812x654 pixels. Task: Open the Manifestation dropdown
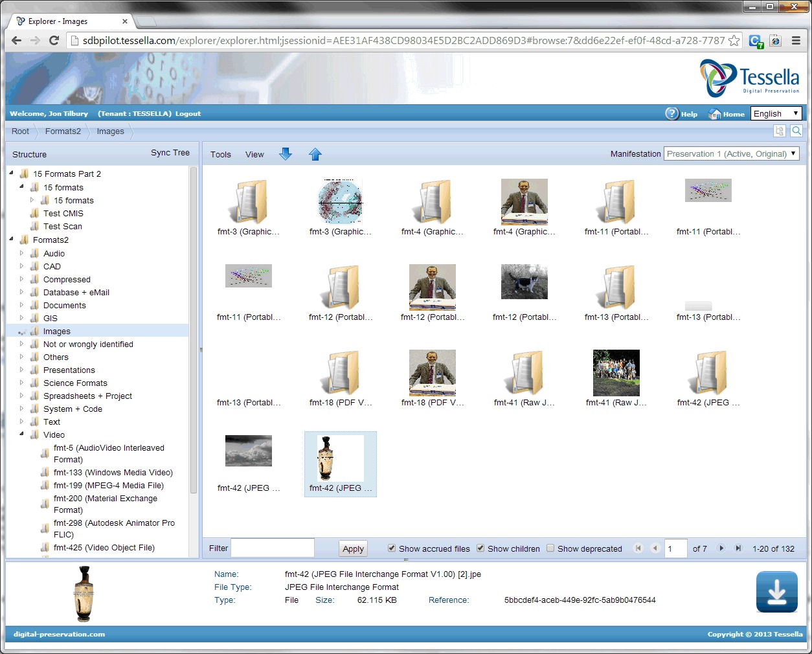[731, 154]
